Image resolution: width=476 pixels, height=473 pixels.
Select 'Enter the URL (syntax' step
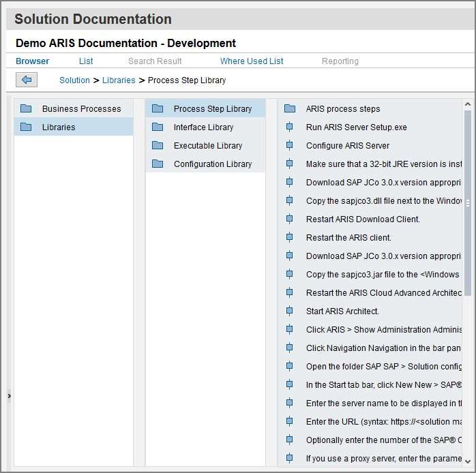[x=370, y=421]
